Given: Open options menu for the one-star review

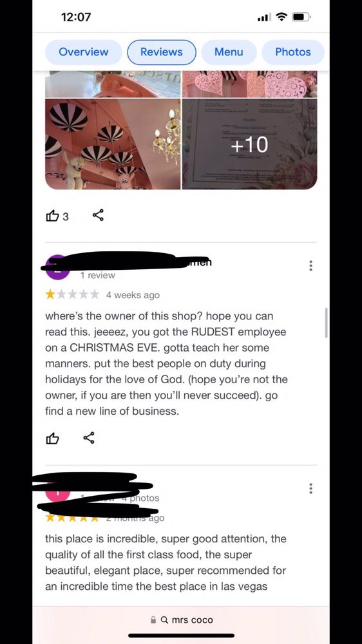Looking at the screenshot, I should (x=310, y=266).
